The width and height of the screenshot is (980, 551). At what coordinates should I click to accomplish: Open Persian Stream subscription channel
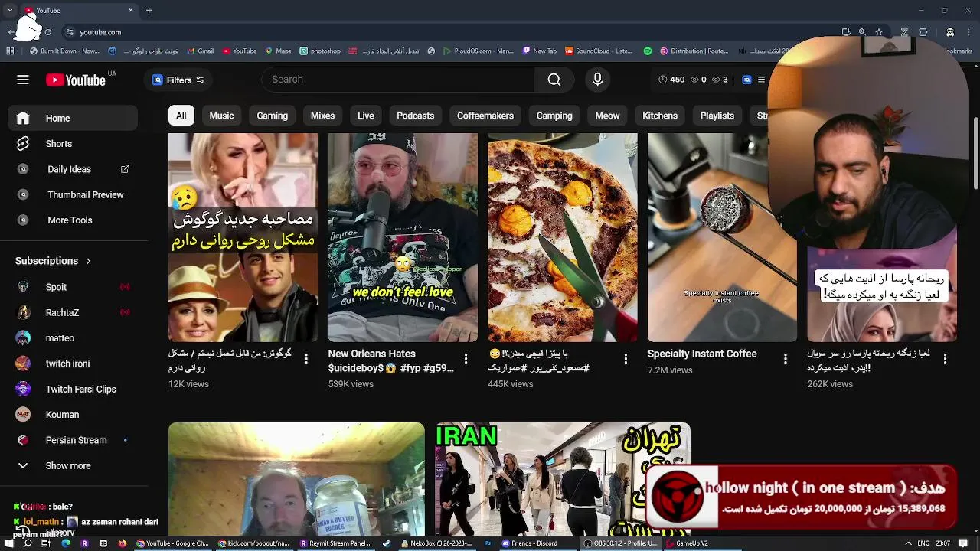[73, 440]
